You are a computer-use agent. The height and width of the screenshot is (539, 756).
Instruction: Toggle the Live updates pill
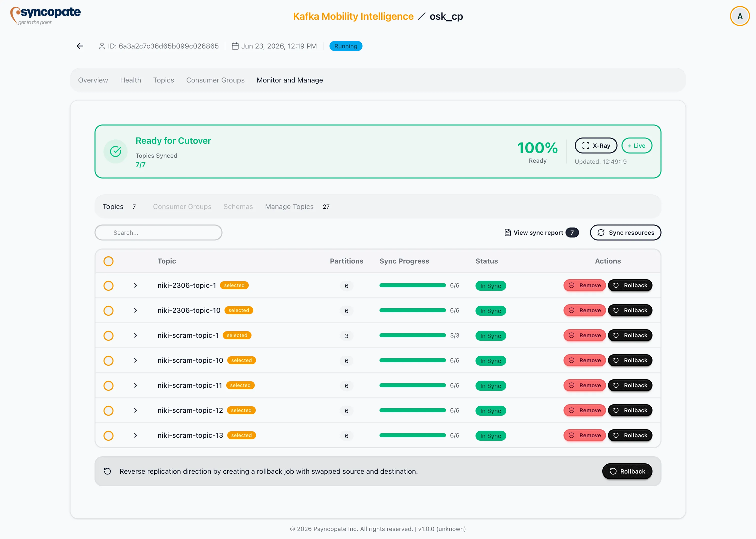tap(636, 146)
